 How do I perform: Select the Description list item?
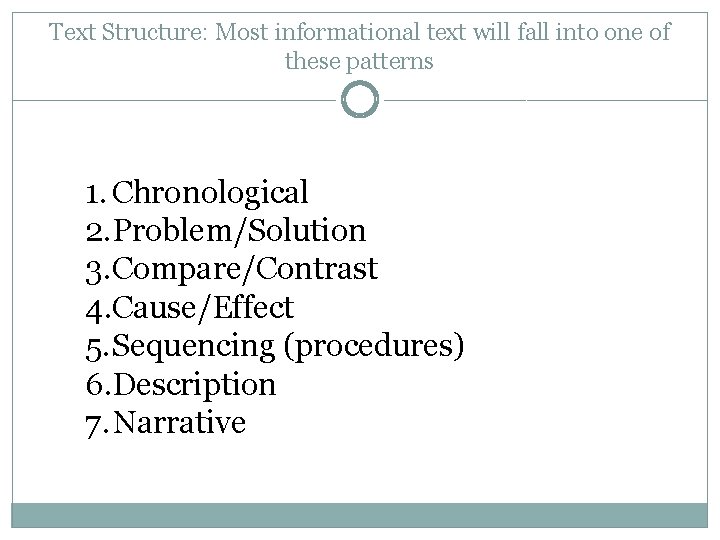click(x=194, y=385)
